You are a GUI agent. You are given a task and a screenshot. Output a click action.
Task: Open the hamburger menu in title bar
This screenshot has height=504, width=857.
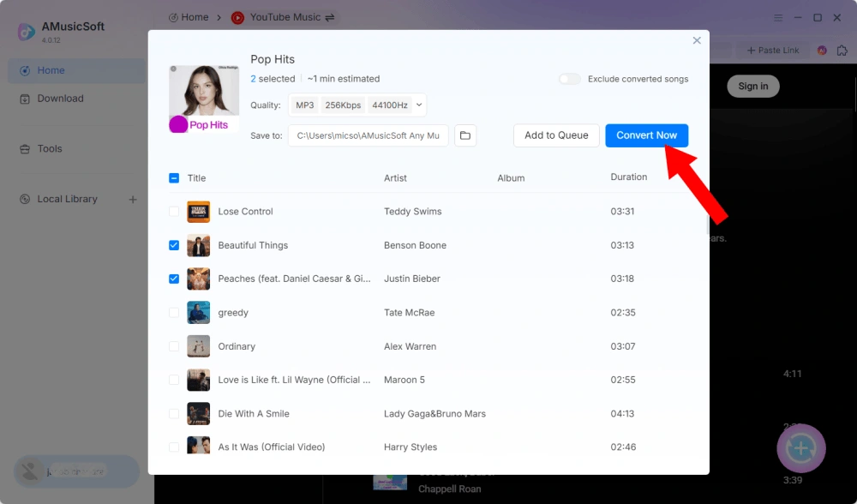click(x=778, y=17)
